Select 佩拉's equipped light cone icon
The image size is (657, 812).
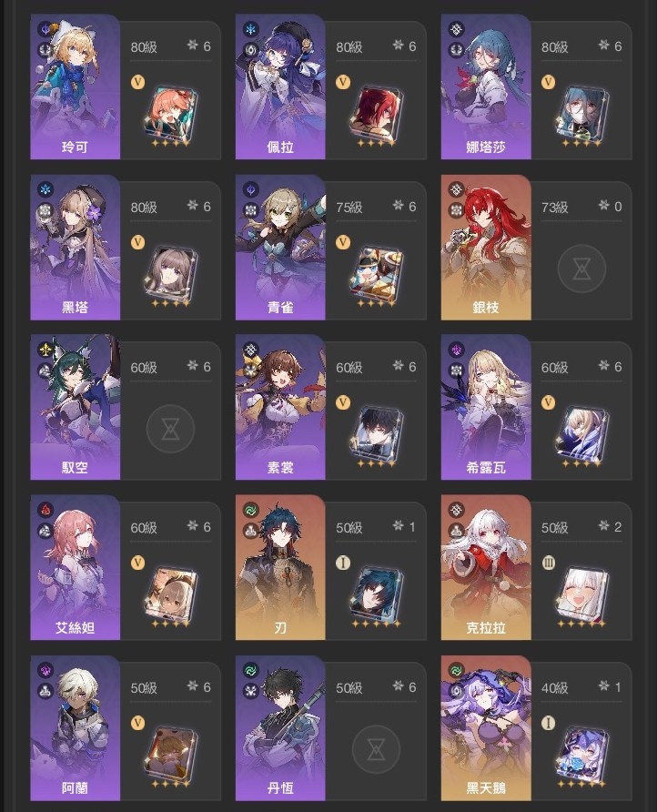377,117
